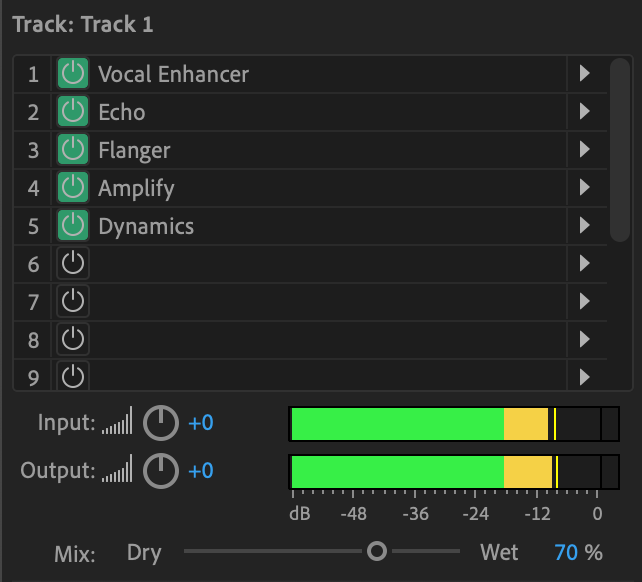Image resolution: width=642 pixels, height=582 pixels.
Task: Toggle the Dynamics effect power icon
Action: pyautogui.click(x=73, y=225)
